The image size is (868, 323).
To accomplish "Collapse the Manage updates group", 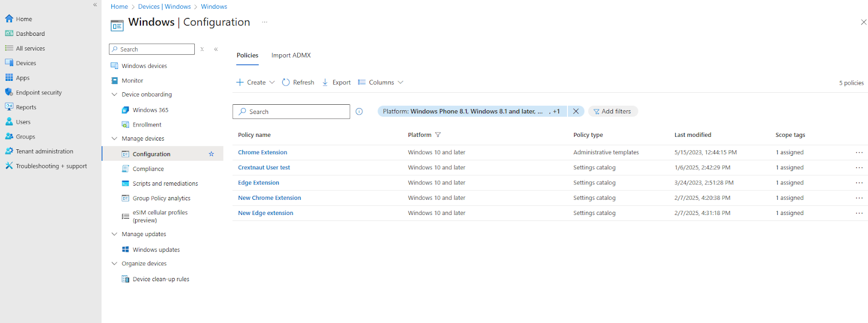I will pyautogui.click(x=114, y=234).
